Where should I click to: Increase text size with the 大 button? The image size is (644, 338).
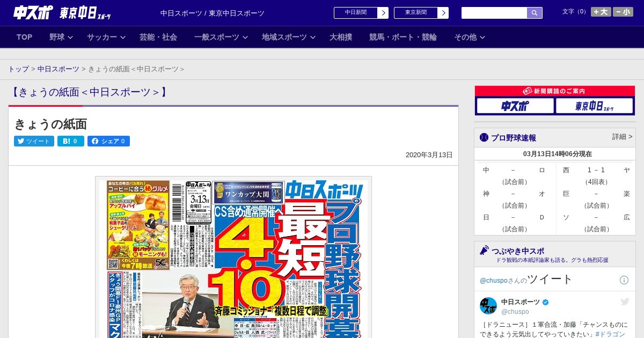pyautogui.click(x=601, y=12)
